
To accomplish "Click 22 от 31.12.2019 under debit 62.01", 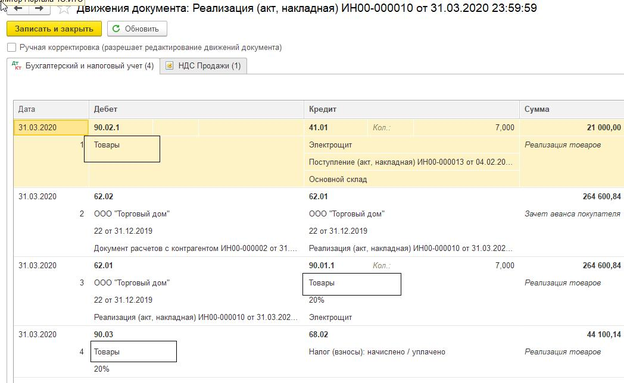I will click(x=123, y=300).
